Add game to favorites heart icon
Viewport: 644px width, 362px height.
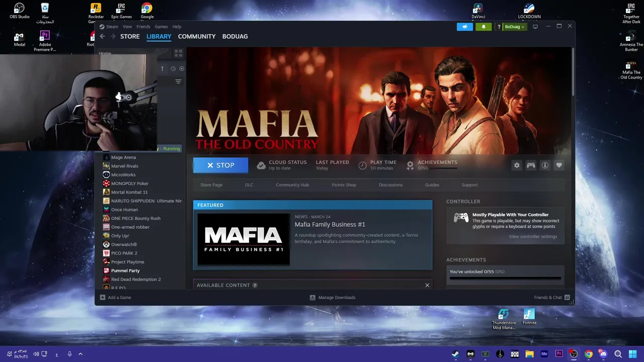pos(559,165)
